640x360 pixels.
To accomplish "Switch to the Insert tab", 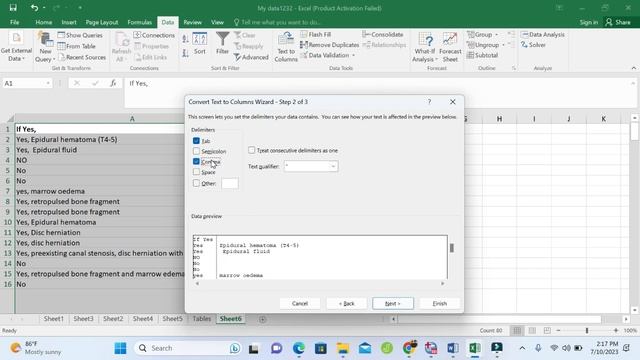I will click(x=69, y=22).
